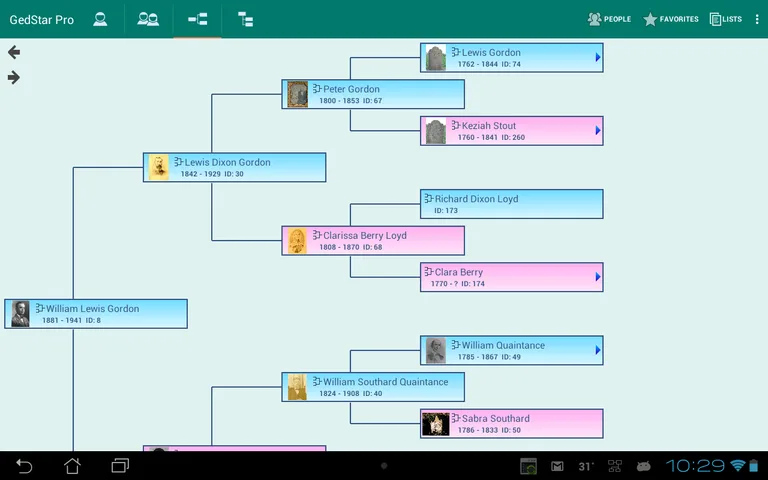This screenshot has height=480, width=768.
Task: Select the name William Southard Quaintance
Action: click(x=385, y=382)
